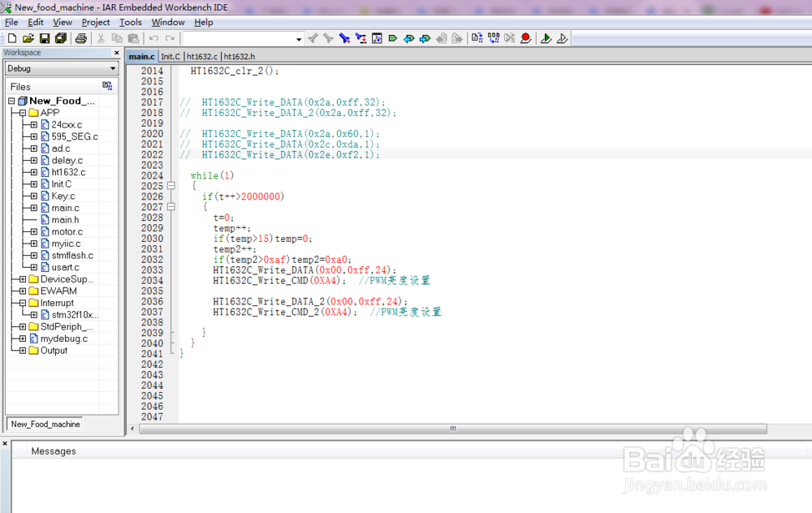Image resolution: width=812 pixels, height=513 pixels.
Task: Collapse code fold at line 2025
Action: (171, 186)
